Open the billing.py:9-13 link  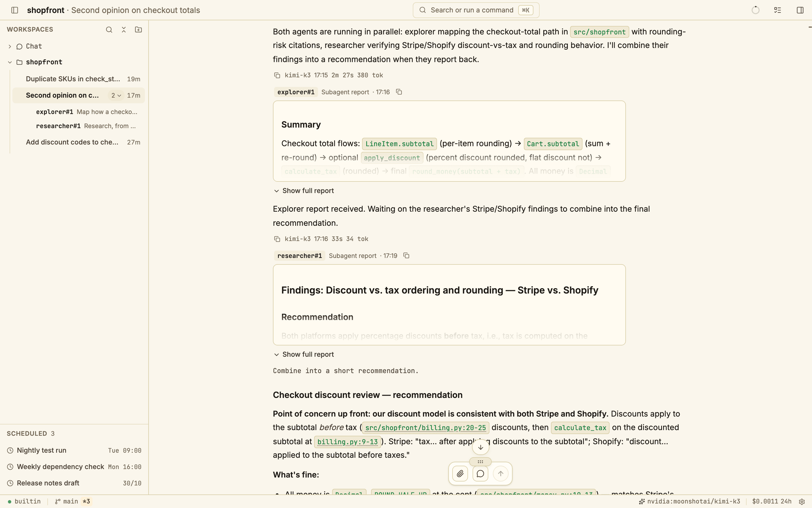tap(347, 442)
